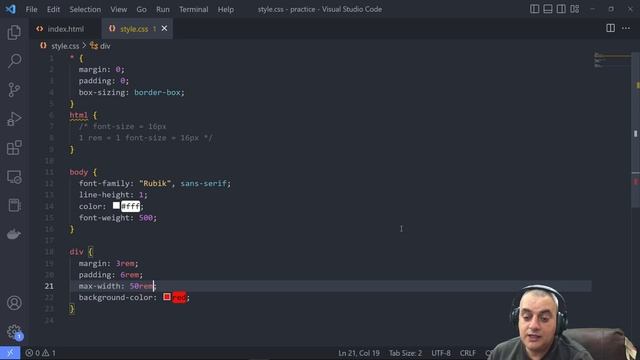Screen dimensions: 640x360
Task: Open the editor More Actions ellipsis
Action: coord(626,28)
